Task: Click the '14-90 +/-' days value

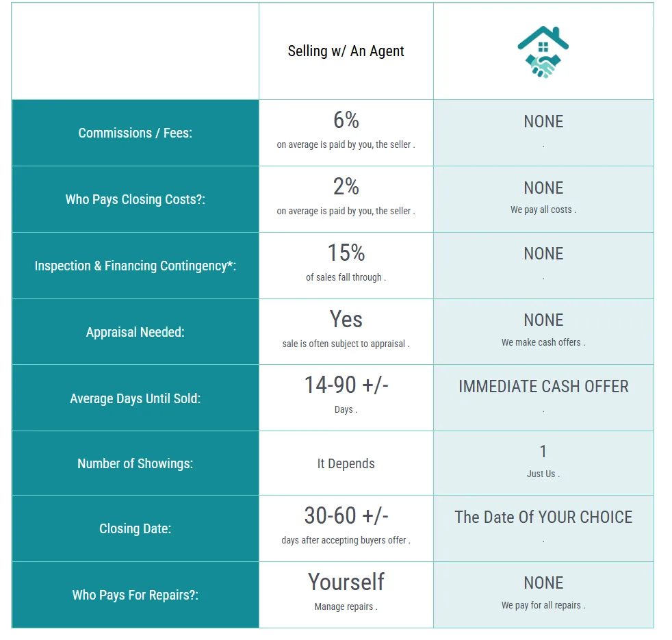Action: (x=346, y=385)
